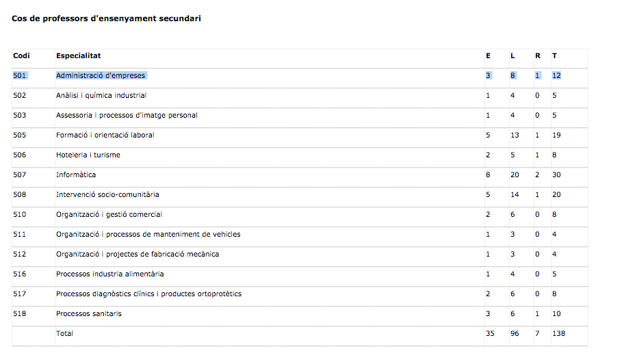Click the L column header

tap(512, 55)
